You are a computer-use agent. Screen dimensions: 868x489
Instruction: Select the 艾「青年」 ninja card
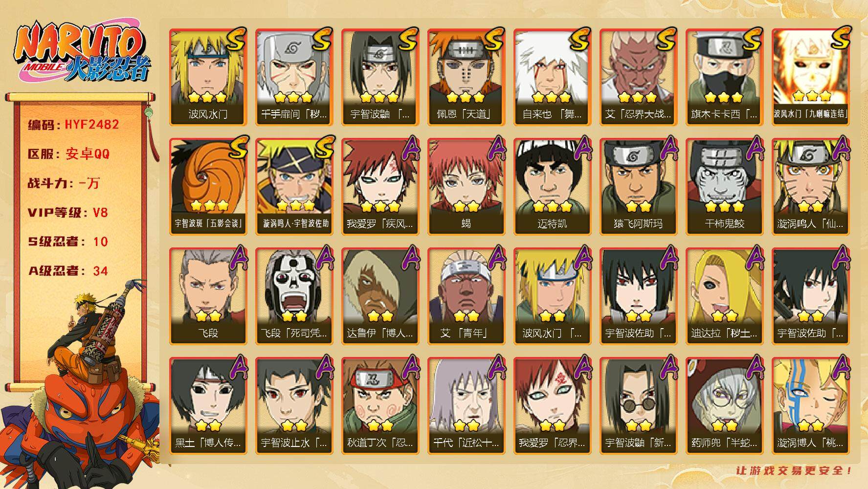point(466,296)
